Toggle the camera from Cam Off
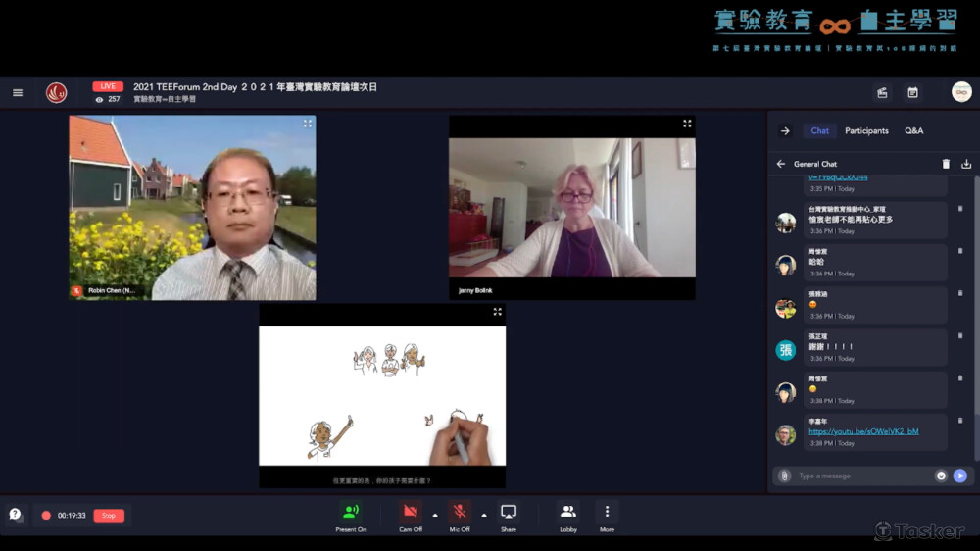 click(x=411, y=516)
